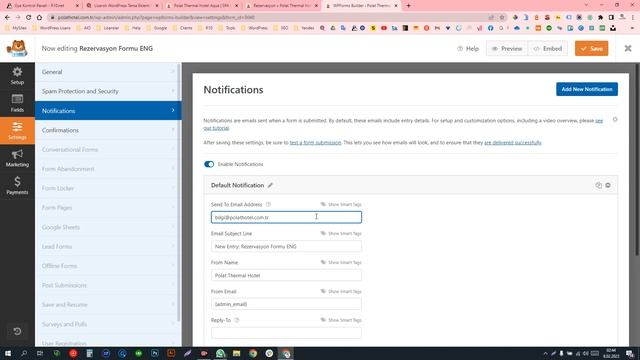Select Notifications in settings menu
Viewport: 640px width, 360px height.
pyautogui.click(x=108, y=111)
